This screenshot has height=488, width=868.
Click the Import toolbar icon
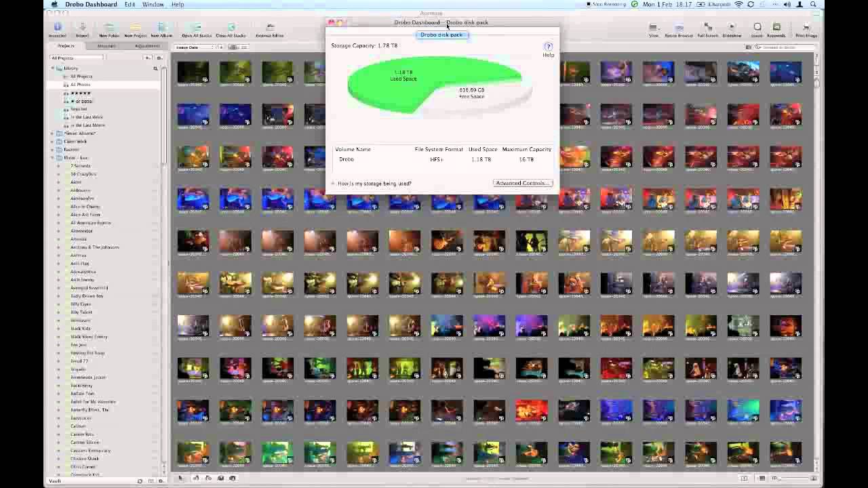click(82, 28)
